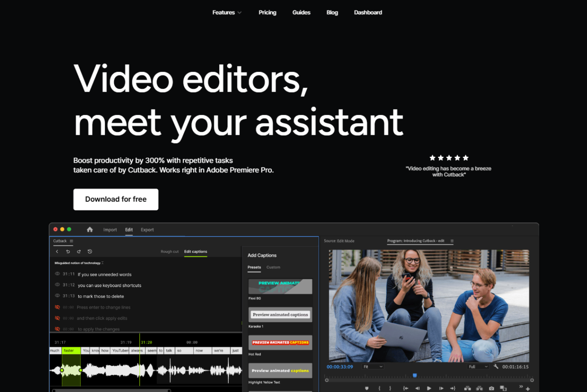Click the right green trim handle on waveform

[x=81, y=370]
